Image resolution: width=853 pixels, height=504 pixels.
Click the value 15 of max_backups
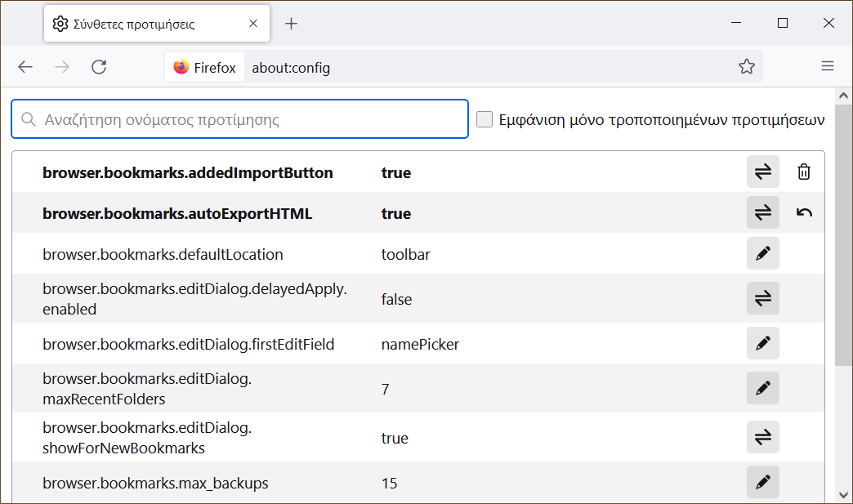[x=389, y=484]
